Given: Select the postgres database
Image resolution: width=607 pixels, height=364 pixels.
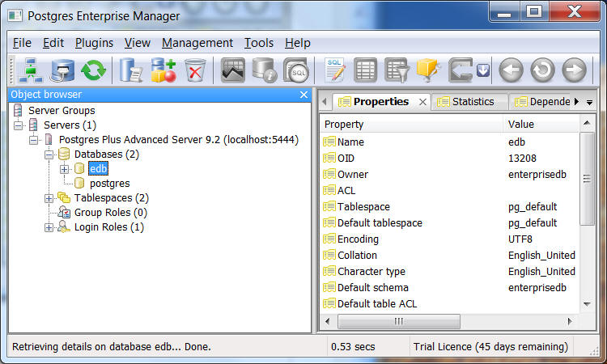Looking at the screenshot, I should click(109, 184).
